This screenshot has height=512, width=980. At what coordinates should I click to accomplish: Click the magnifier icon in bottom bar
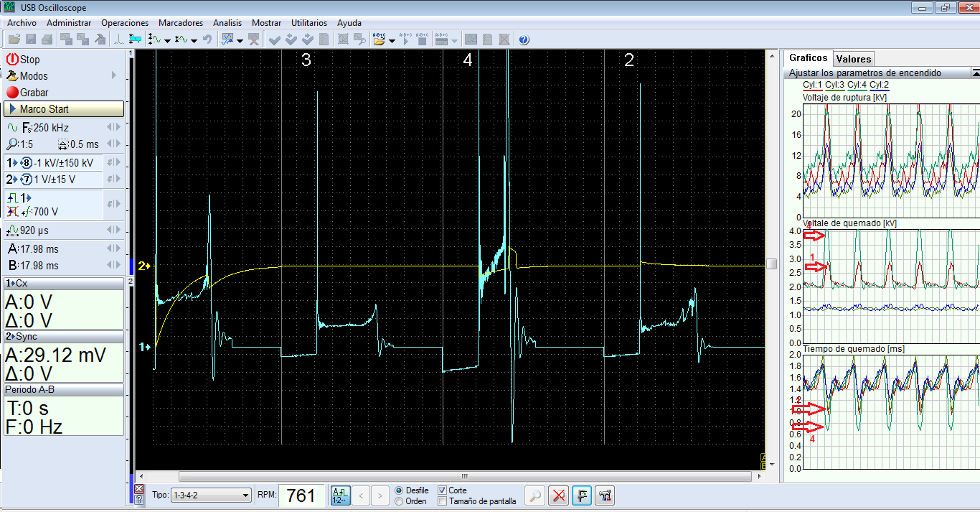click(x=535, y=495)
